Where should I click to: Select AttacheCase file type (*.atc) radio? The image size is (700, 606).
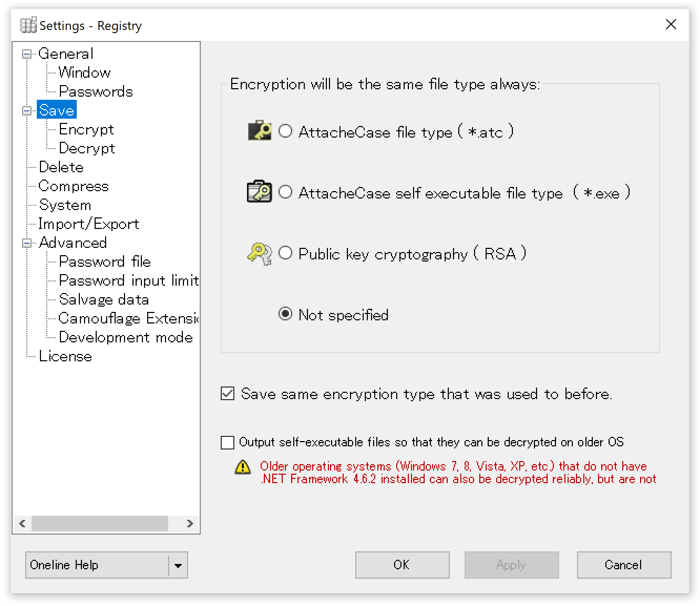[x=285, y=131]
